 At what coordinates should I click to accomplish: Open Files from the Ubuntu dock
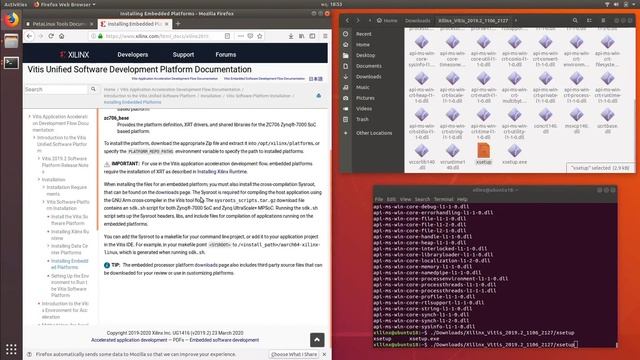(x=11, y=41)
